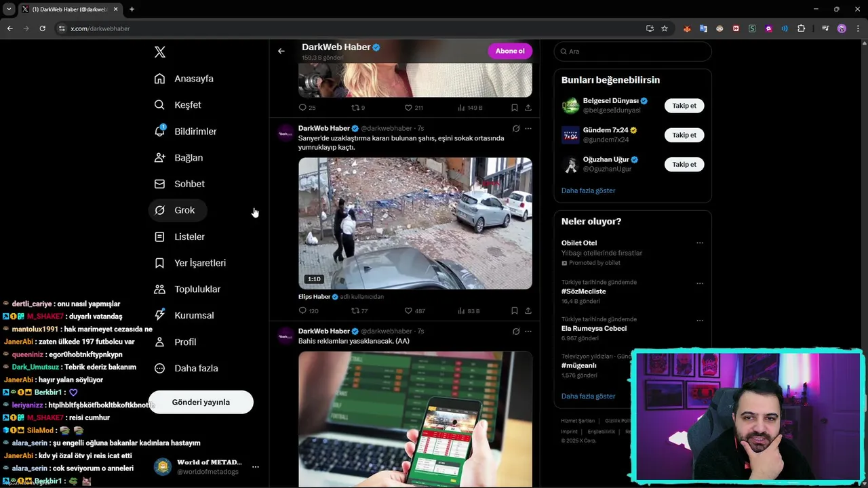
Task: Open more menu on Sarıyer post
Action: pos(528,129)
